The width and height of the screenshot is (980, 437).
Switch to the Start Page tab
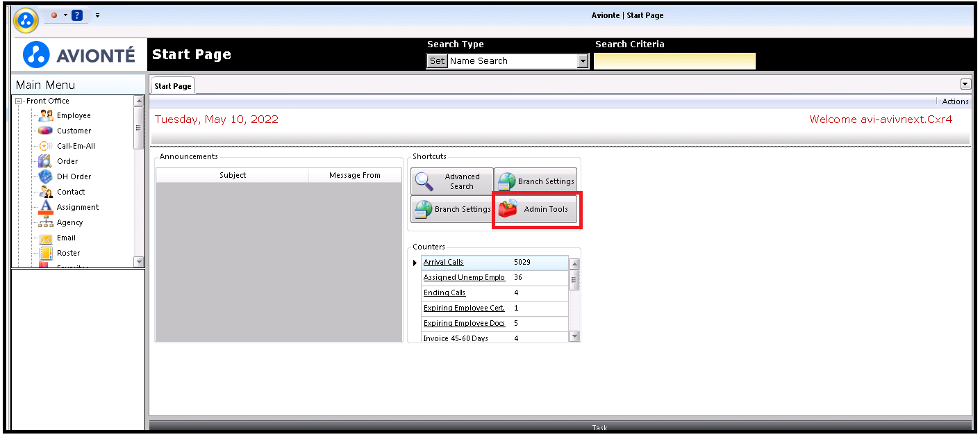tap(173, 86)
